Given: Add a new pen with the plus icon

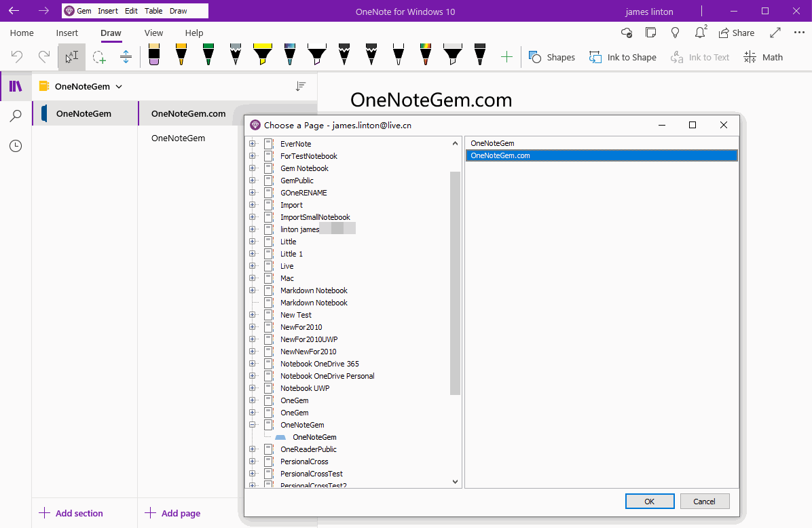Looking at the screenshot, I should pyautogui.click(x=507, y=57).
